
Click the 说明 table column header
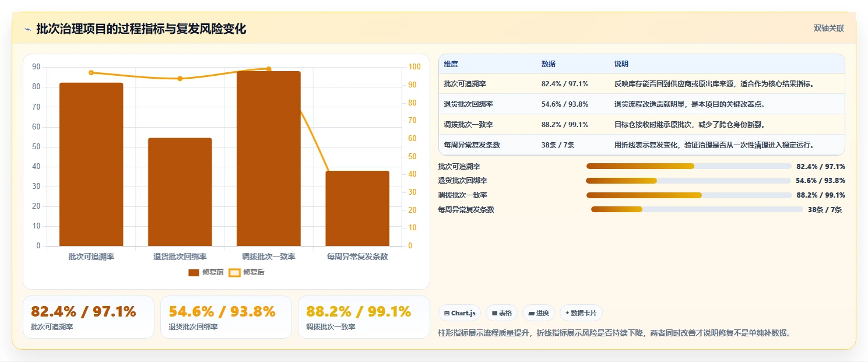[x=621, y=64]
